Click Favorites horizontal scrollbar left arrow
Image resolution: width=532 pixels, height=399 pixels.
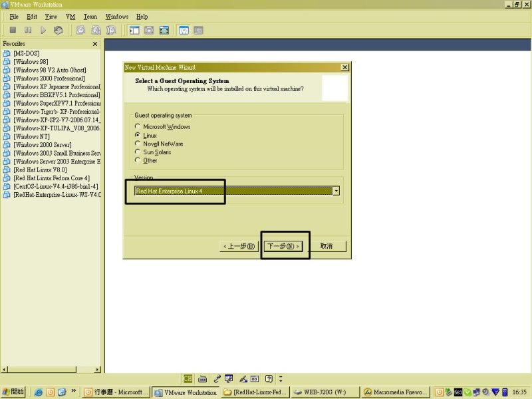(x=5, y=369)
